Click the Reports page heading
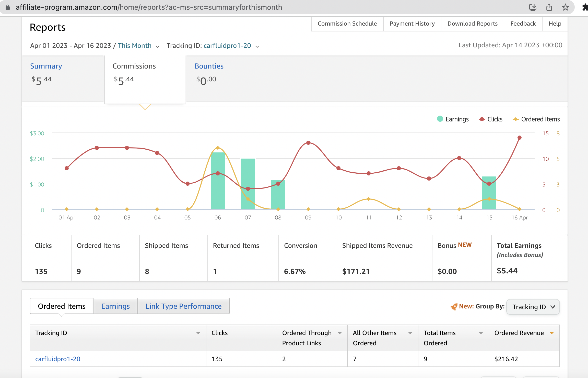588x378 pixels. 48,27
